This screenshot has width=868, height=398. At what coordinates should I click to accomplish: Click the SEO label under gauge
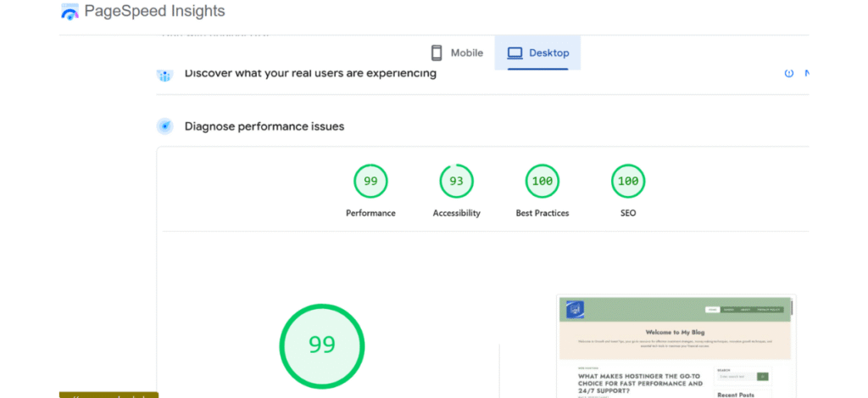coord(628,213)
